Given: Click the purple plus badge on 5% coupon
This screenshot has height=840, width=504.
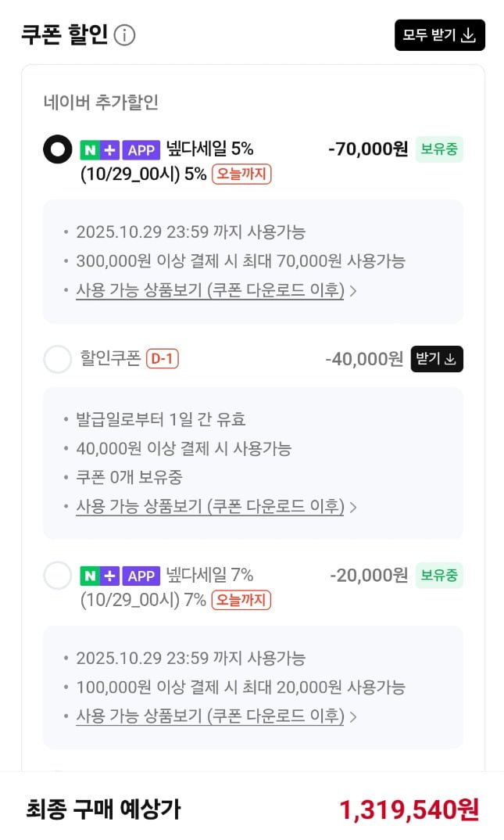Looking at the screenshot, I should click(x=110, y=149).
